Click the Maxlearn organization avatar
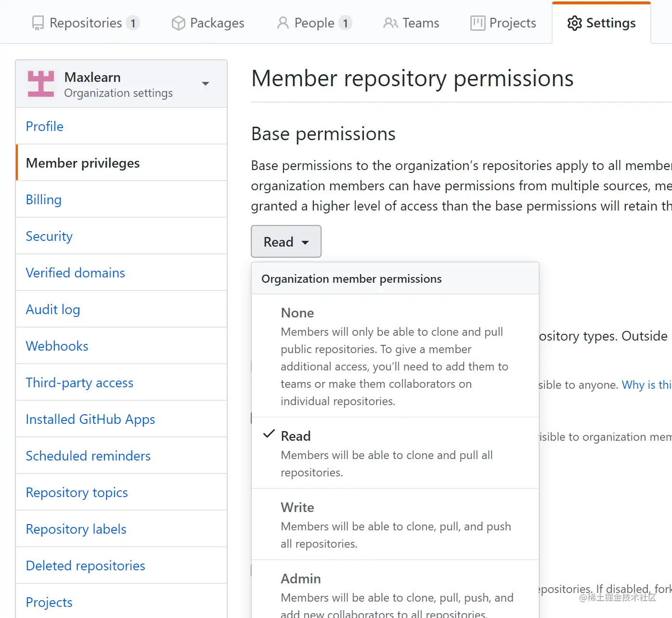Screen dimensions: 672x618 click(x=41, y=84)
